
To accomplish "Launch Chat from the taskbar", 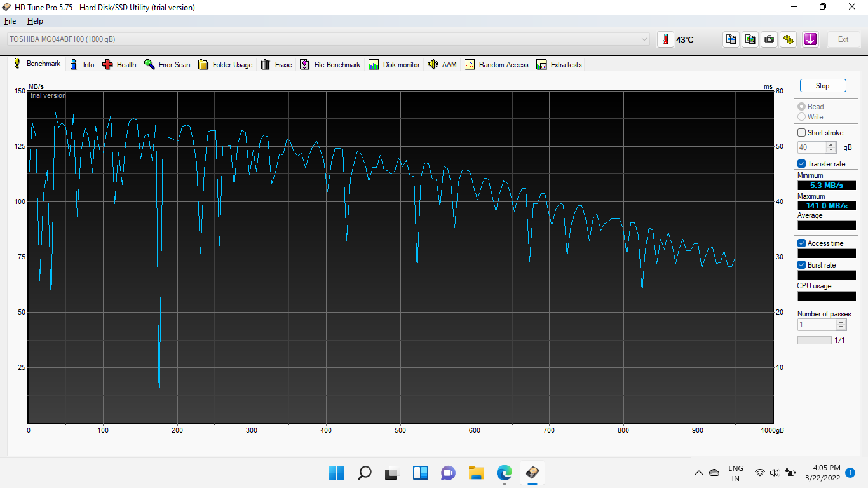I will pos(448,473).
